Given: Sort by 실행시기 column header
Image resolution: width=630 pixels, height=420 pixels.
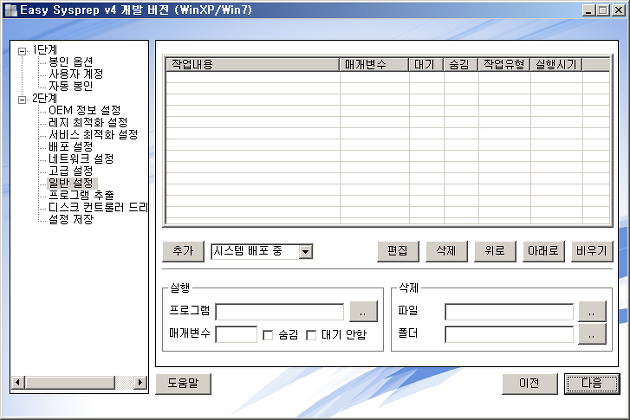Looking at the screenshot, I should pos(556,64).
